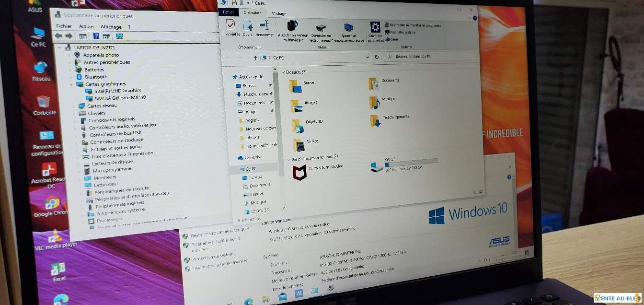
Task: Select Images folder in Dossiers
Action: 304,106
